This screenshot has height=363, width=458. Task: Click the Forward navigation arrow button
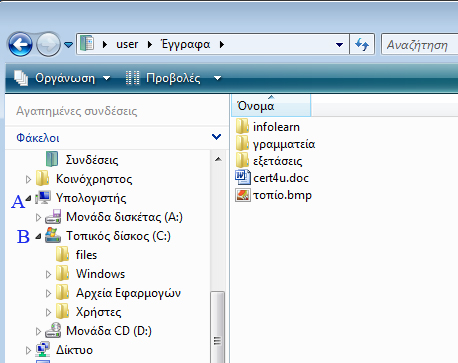click(x=48, y=44)
